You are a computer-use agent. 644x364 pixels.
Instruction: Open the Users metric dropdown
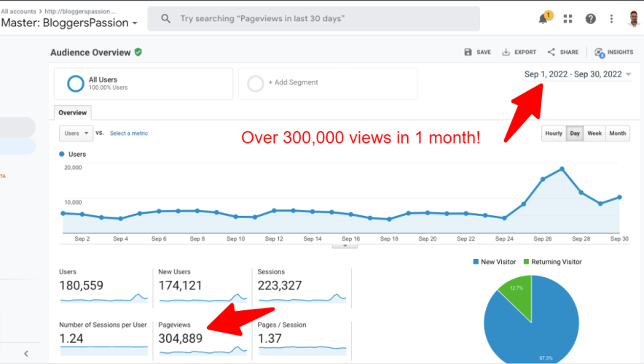point(76,133)
